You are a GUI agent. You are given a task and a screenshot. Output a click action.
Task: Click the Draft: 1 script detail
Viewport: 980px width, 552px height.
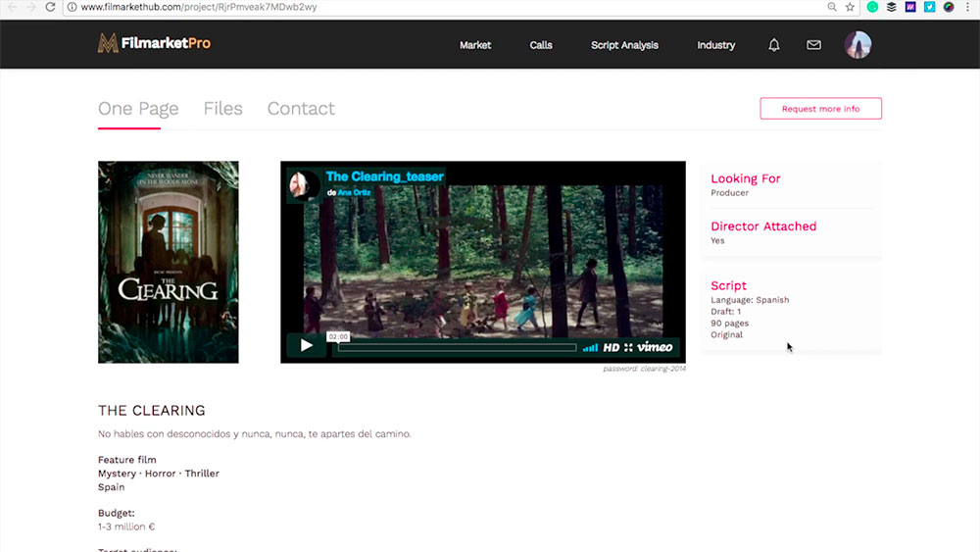[x=725, y=312]
